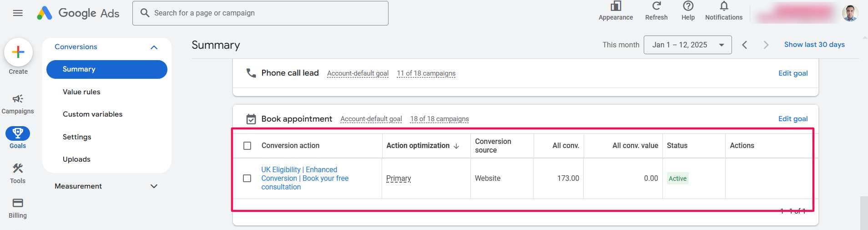Click the Actions column header
This screenshot has width=868, height=230.
click(742, 146)
